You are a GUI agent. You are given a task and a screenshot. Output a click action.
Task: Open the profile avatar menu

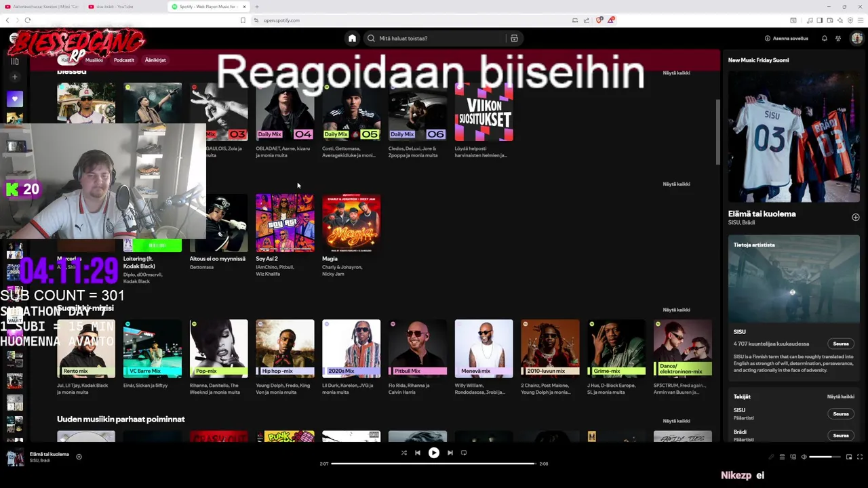tap(857, 39)
